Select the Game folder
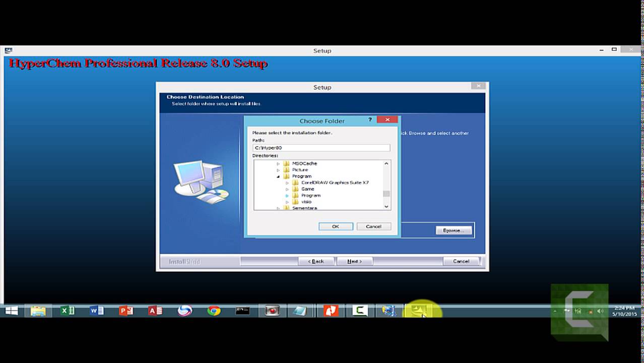 tap(307, 189)
